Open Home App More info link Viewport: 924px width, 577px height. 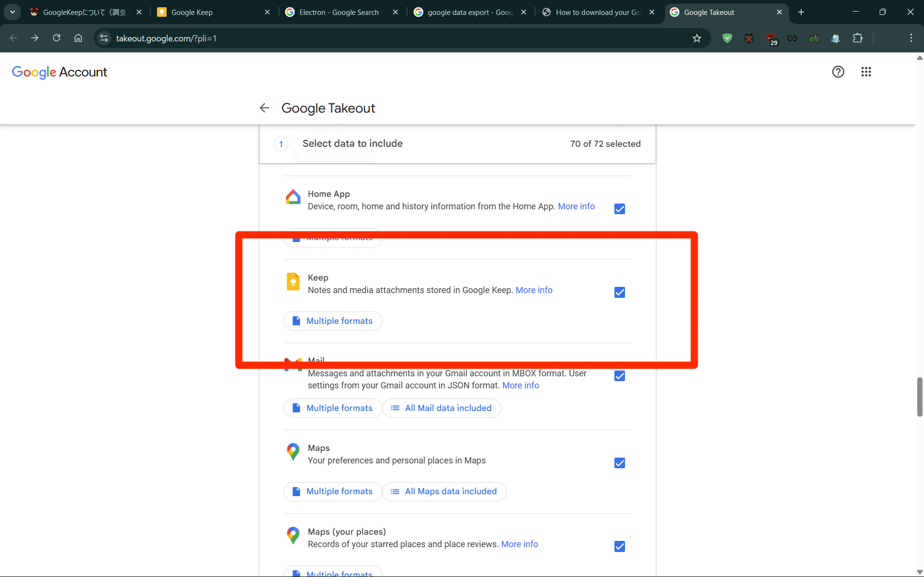(576, 206)
